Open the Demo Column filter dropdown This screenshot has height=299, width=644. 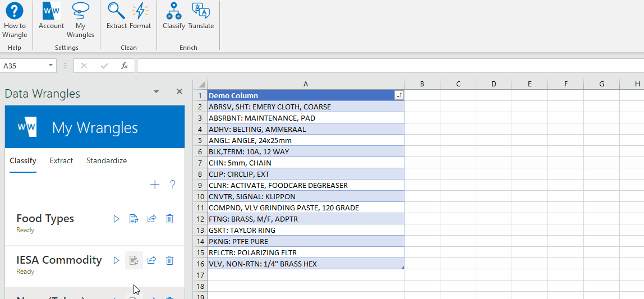click(x=399, y=96)
